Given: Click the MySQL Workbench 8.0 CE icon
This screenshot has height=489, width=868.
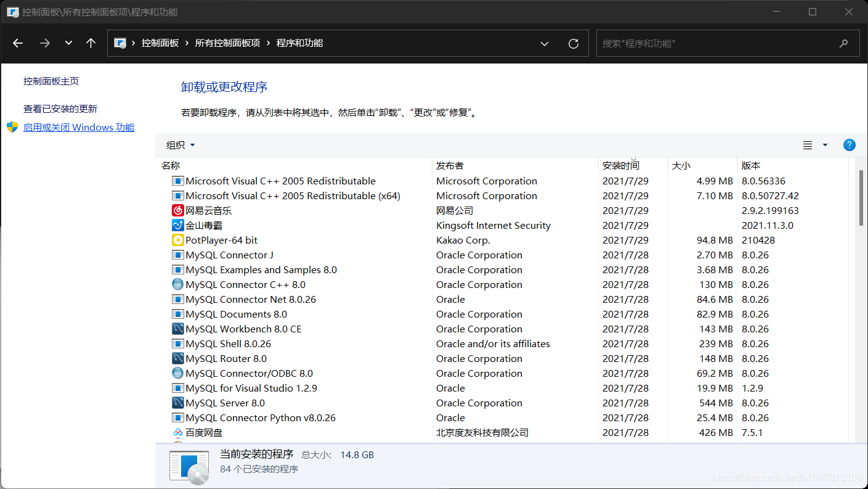Looking at the screenshot, I should [177, 329].
